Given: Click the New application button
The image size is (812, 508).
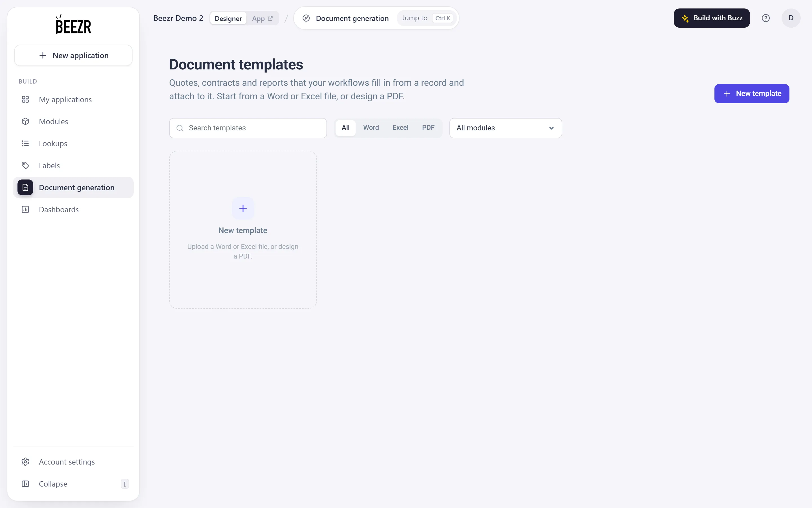Looking at the screenshot, I should coord(73,55).
